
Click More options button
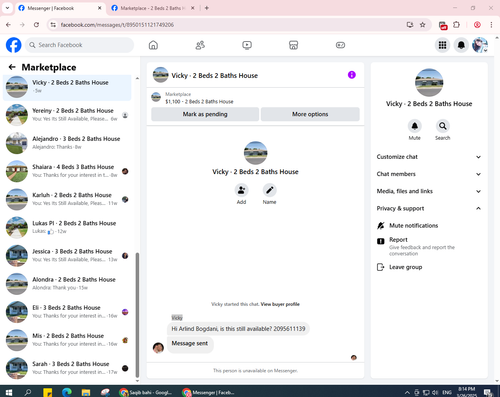tap(310, 114)
